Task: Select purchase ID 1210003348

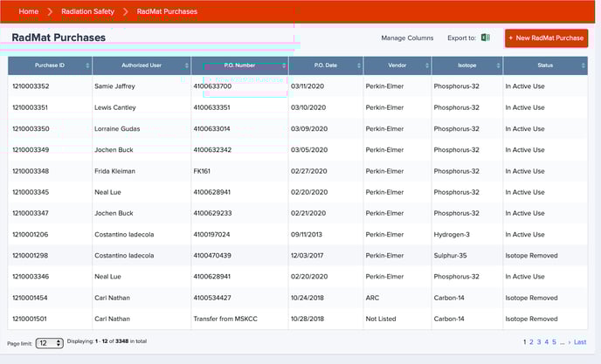Action: click(31, 171)
